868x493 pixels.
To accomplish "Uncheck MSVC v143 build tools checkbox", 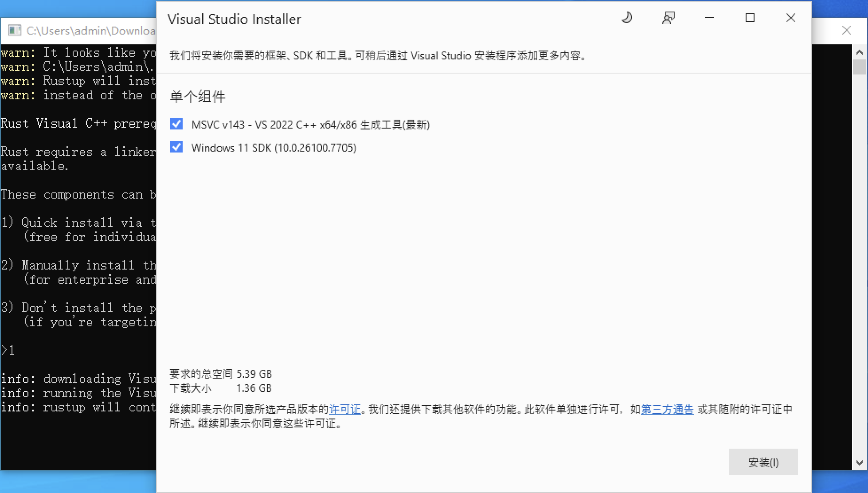I will [176, 124].
